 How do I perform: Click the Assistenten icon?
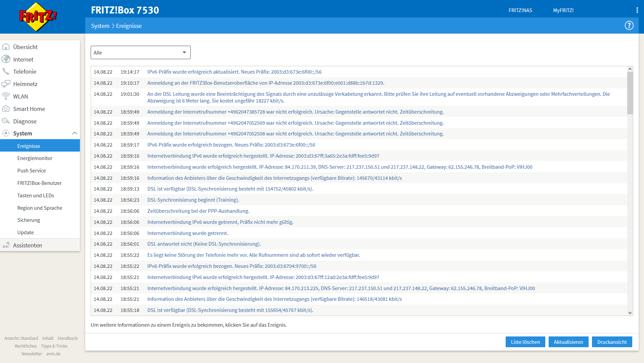6,245
